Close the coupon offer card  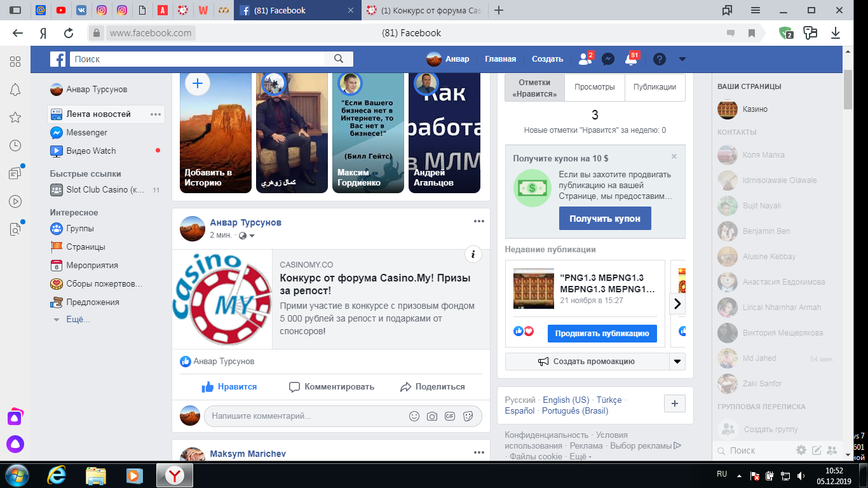674,156
